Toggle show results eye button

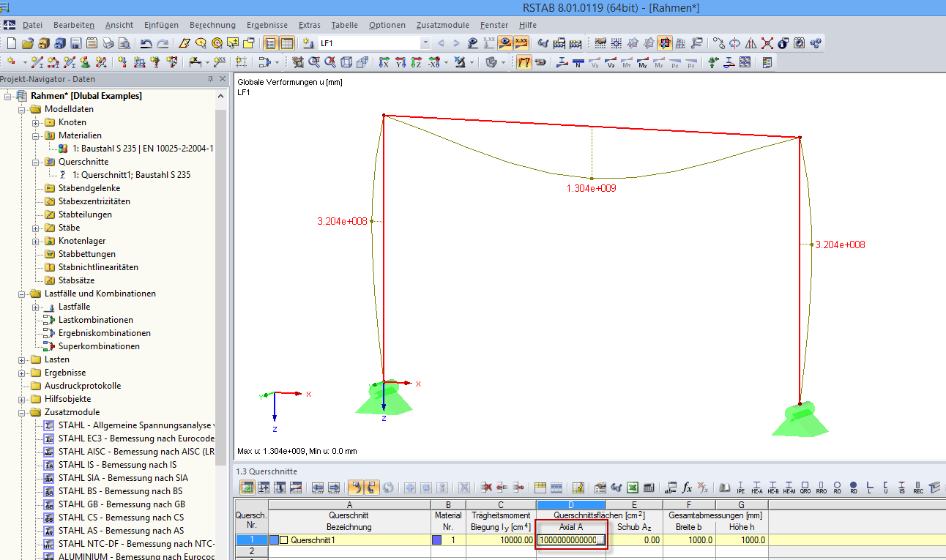click(505, 43)
